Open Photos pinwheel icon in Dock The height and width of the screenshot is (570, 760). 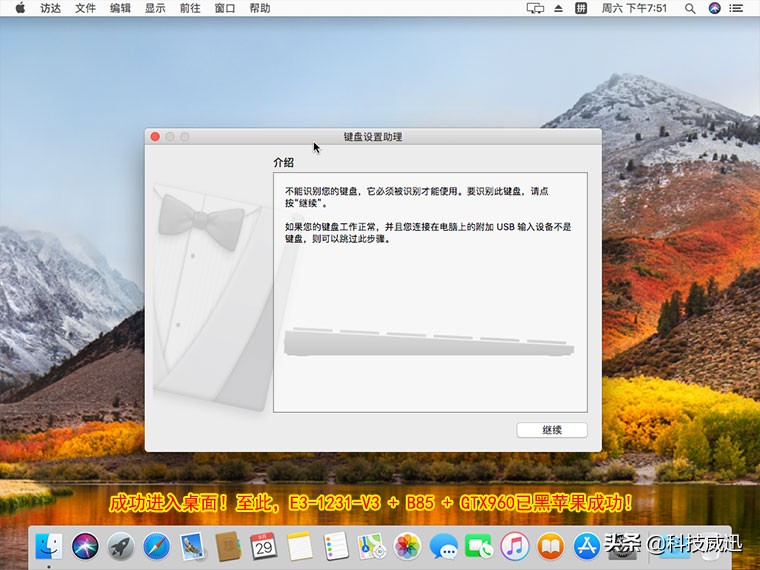407,546
